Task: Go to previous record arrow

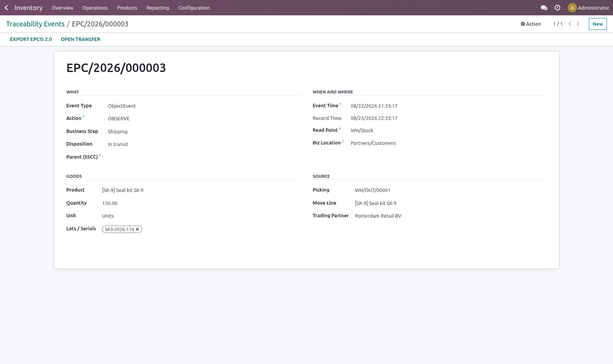Action: 570,24
